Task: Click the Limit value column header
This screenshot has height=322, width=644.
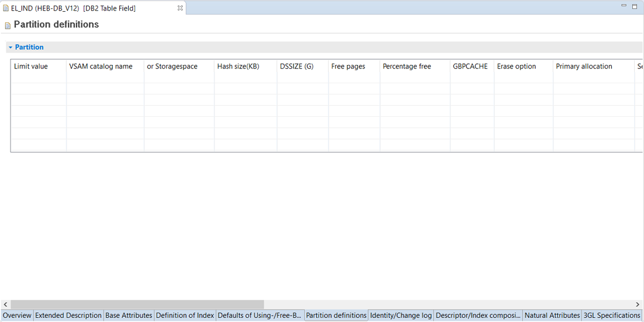Action: click(x=31, y=67)
